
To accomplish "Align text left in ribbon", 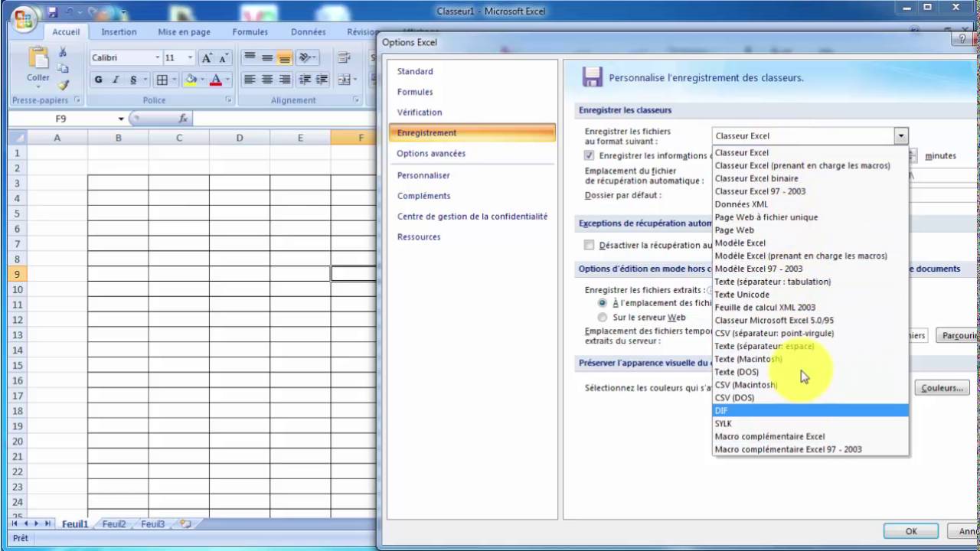I will click(250, 80).
